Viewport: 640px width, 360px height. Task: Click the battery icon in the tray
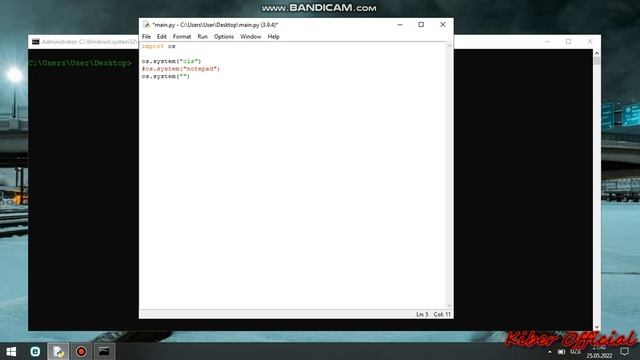coord(562,352)
